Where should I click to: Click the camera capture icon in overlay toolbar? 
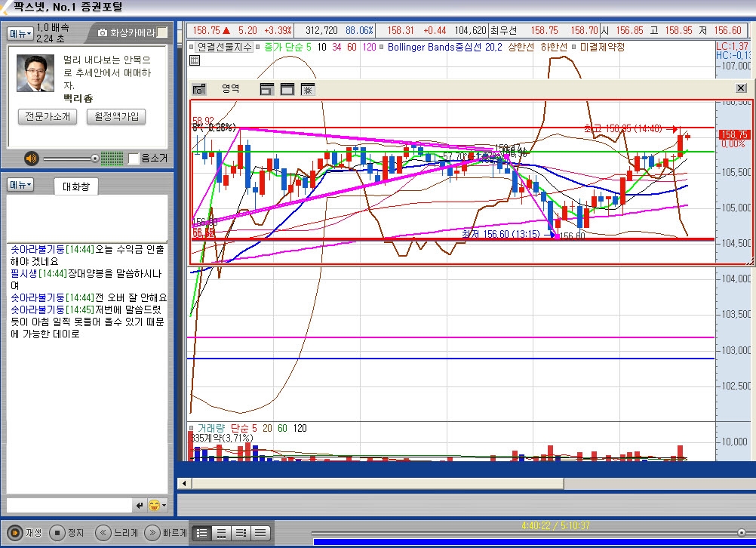tap(199, 89)
